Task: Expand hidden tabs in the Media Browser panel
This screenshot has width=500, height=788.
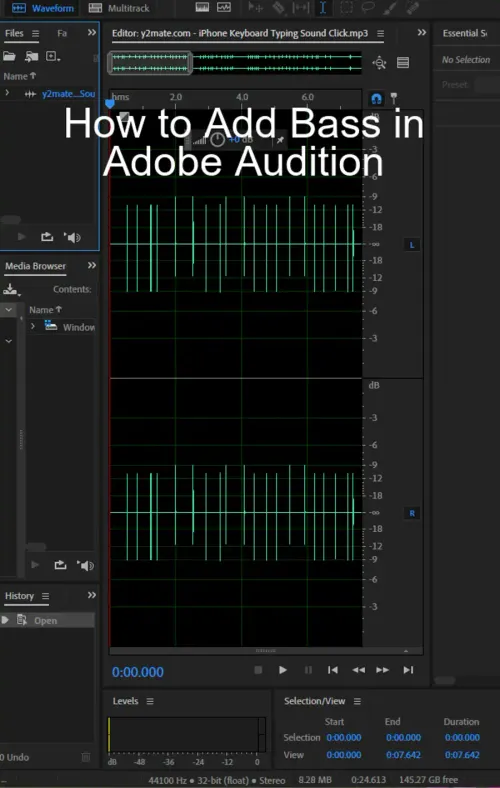Action: [91, 265]
